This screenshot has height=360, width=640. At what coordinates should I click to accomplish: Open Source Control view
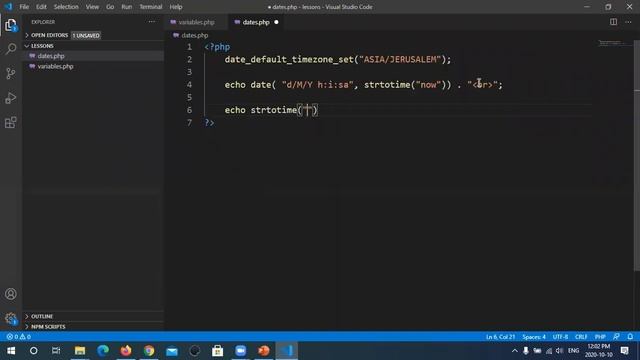[x=11, y=73]
